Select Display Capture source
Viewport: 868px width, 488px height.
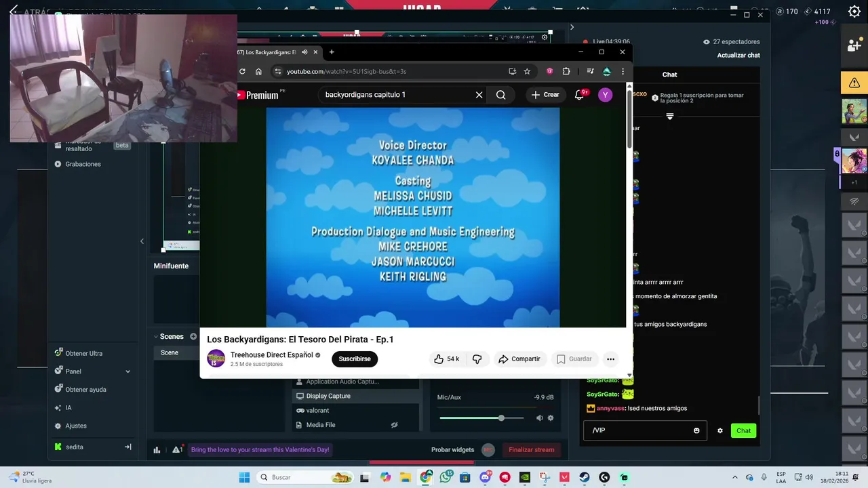point(355,396)
